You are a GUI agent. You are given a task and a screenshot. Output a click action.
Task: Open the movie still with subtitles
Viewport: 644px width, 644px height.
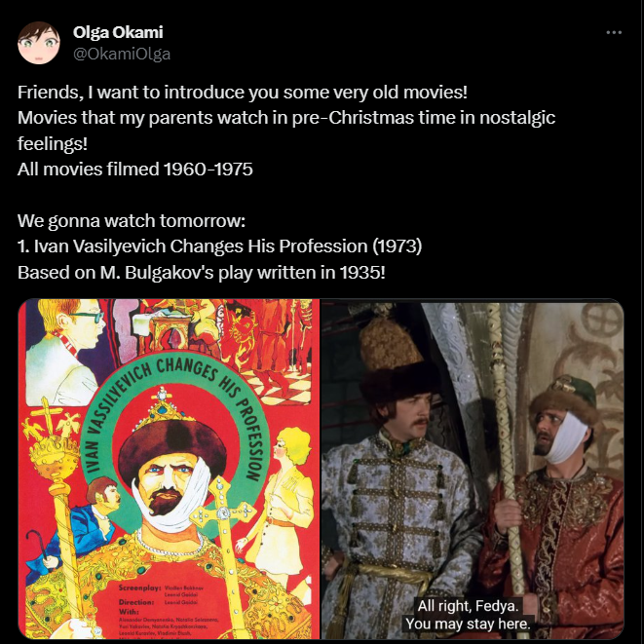tap(473, 469)
